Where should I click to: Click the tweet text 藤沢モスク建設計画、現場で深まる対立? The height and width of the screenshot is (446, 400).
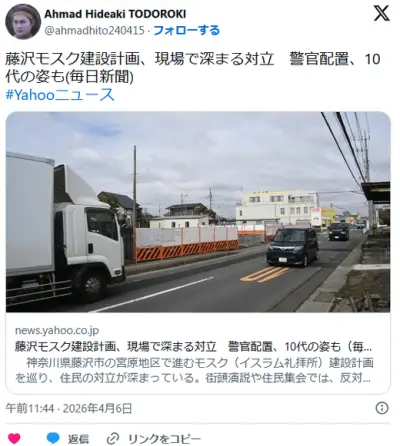[139, 59]
